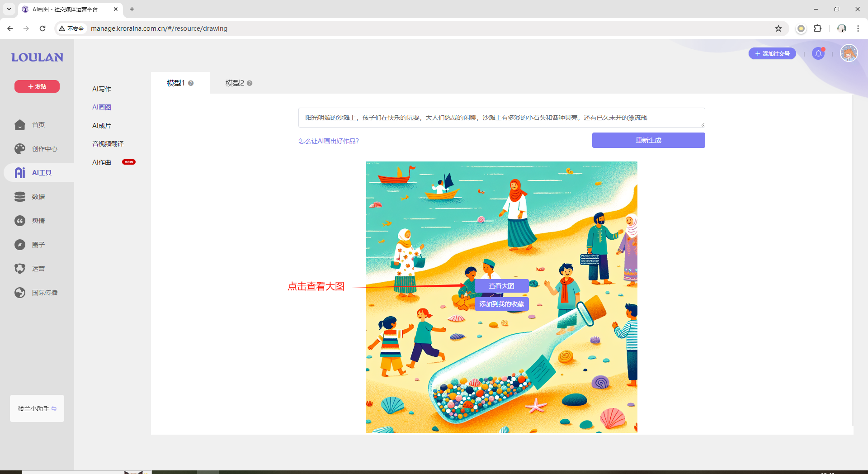Select the AI工具 sidebar icon
The height and width of the screenshot is (474, 868).
20,173
